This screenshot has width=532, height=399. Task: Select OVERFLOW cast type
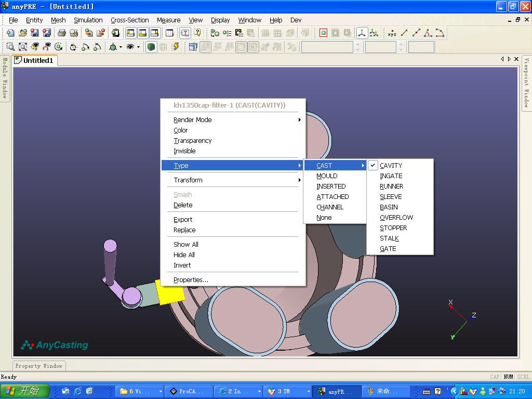(400, 218)
